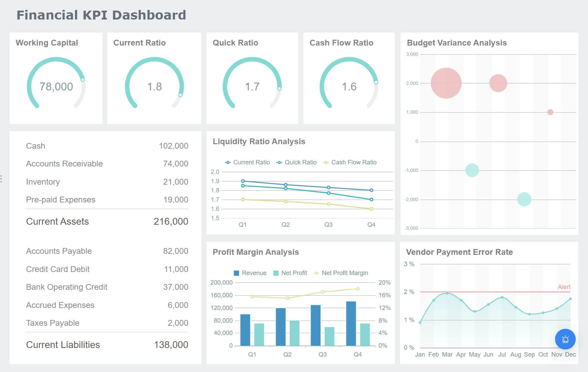This screenshot has height=372, width=588.
Task: Click the blue alarm bell floating button
Action: tap(565, 339)
